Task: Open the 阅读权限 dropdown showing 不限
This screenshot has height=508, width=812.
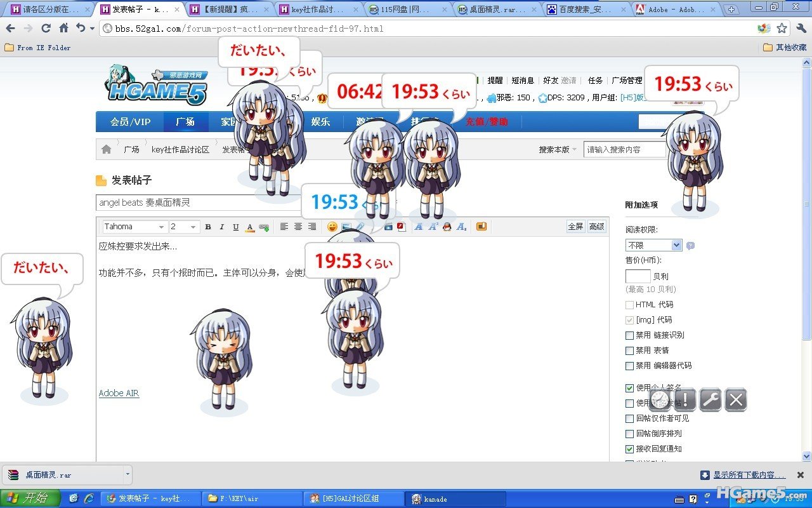Action: [653, 245]
